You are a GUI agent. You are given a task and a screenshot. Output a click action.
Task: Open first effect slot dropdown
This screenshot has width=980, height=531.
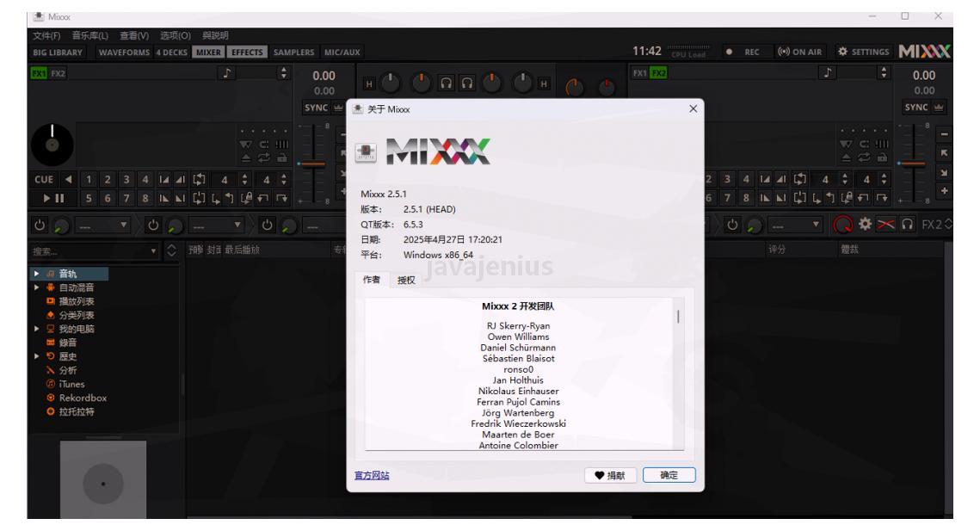pyautogui.click(x=102, y=225)
